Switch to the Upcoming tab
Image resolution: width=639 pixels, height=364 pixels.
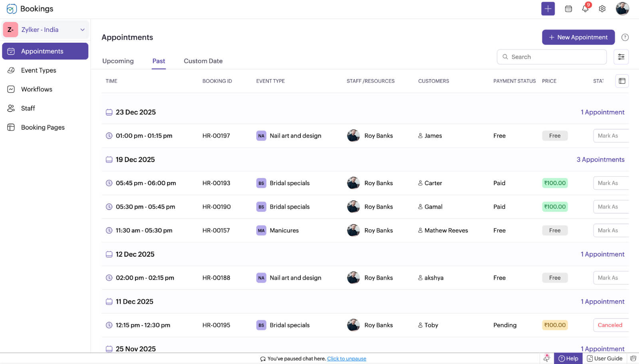tap(117, 61)
